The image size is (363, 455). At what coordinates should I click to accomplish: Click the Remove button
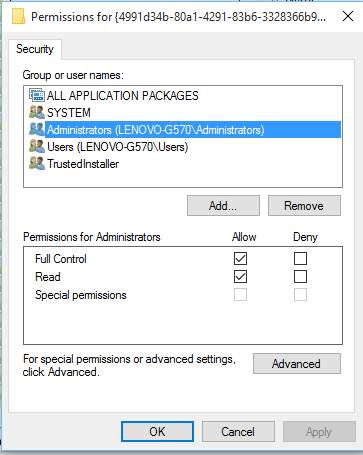click(x=304, y=206)
